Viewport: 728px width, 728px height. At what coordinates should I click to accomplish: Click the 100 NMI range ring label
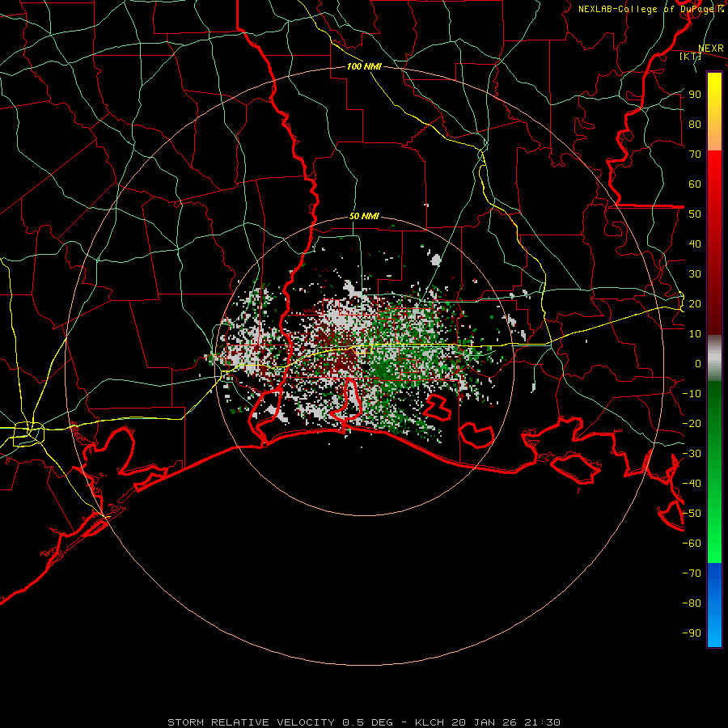pos(364,66)
